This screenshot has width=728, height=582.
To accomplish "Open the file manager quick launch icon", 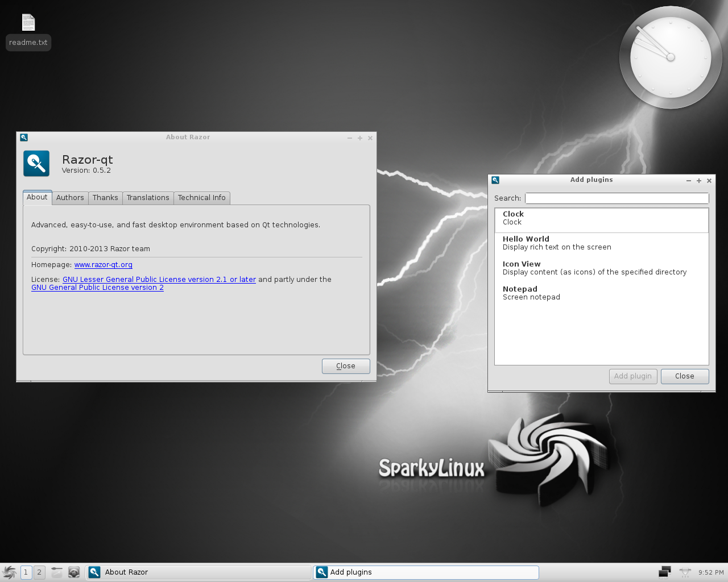I will [57, 572].
